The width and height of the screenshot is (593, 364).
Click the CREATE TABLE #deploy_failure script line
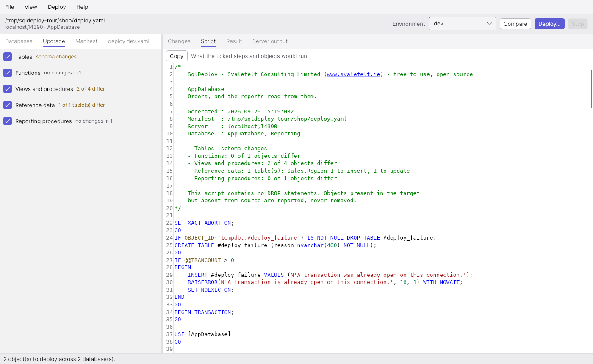coord(275,245)
